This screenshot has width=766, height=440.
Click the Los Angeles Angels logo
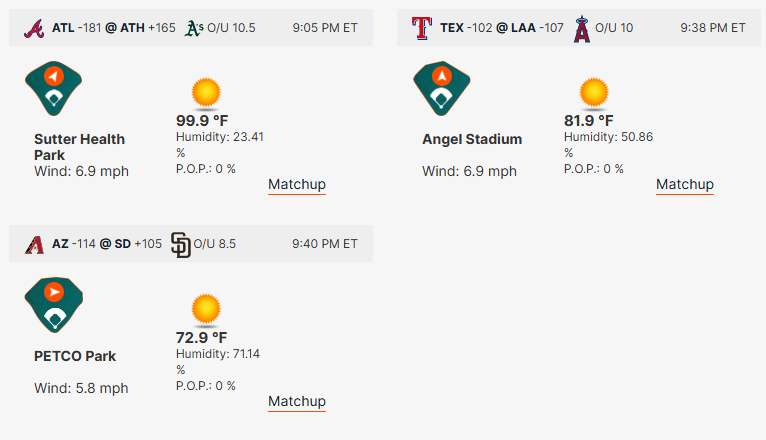pyautogui.click(x=582, y=29)
